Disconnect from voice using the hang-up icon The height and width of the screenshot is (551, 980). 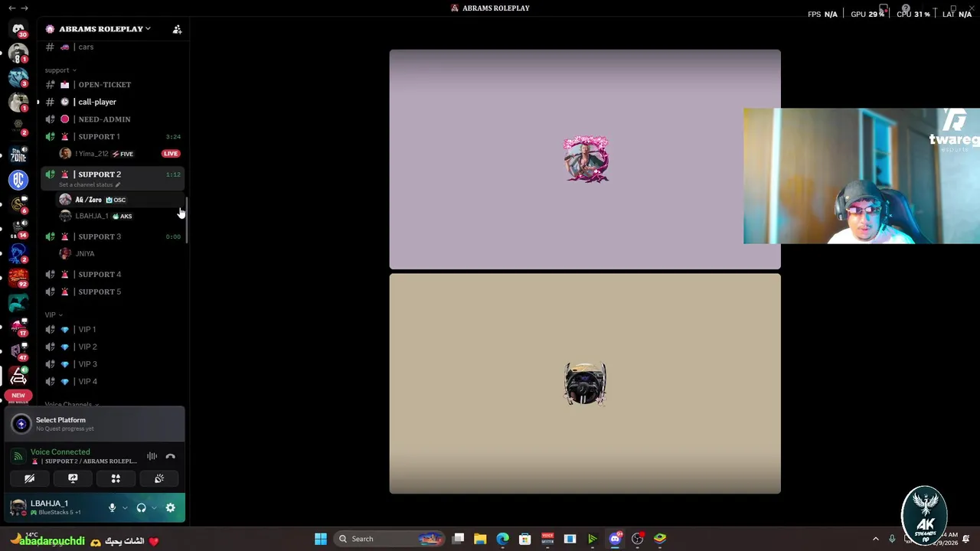[170, 456]
